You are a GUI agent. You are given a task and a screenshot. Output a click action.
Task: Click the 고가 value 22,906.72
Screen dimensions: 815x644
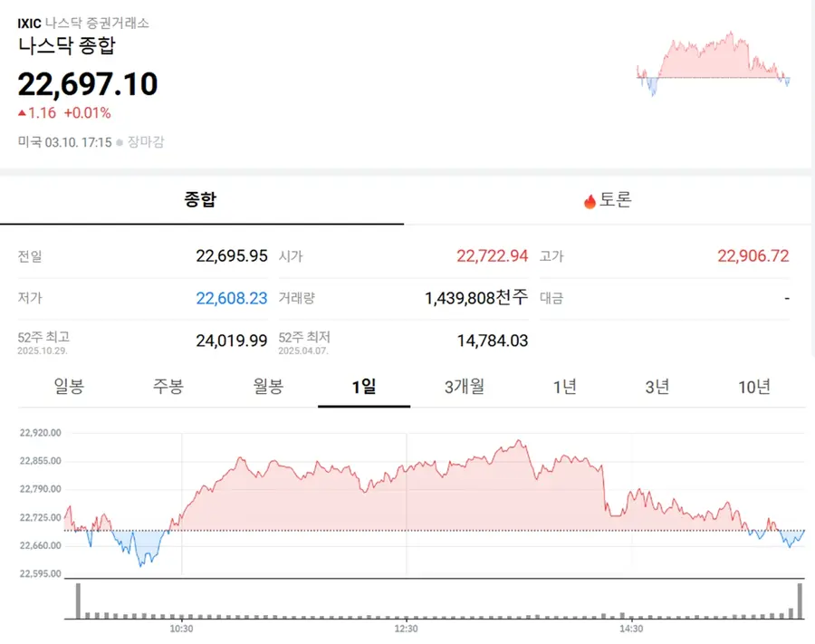point(753,255)
